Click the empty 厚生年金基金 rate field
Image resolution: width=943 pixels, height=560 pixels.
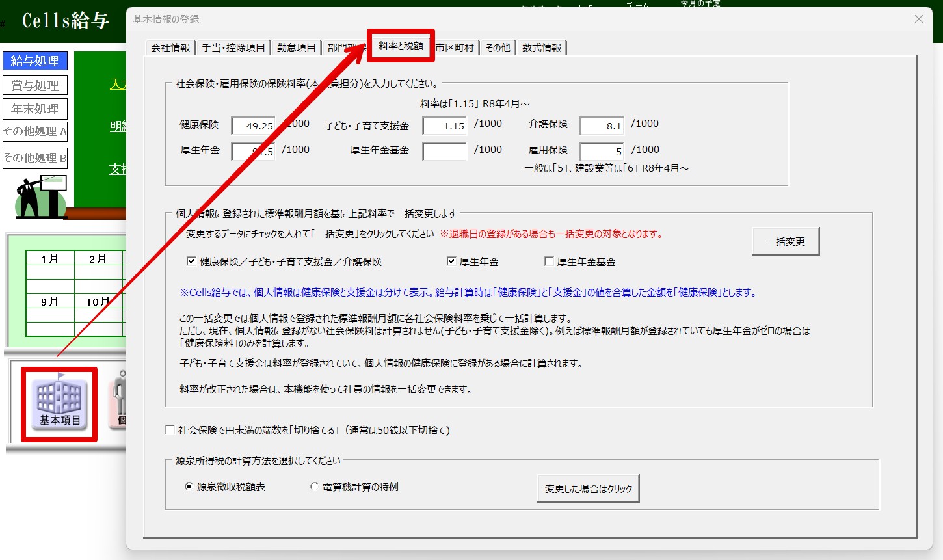pos(444,152)
